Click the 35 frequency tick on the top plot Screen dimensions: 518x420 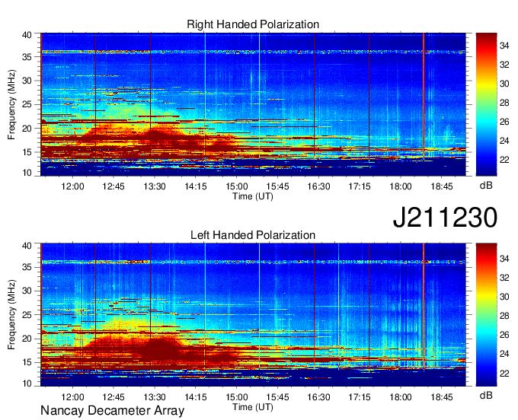27,57
